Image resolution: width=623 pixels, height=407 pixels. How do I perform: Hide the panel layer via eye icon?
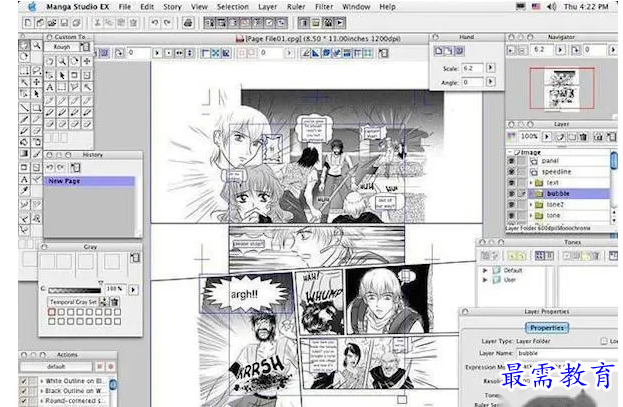[511, 161]
